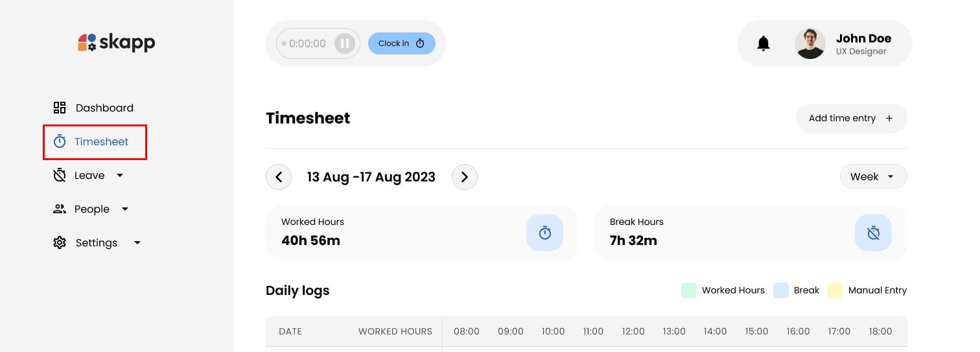Click the skapp logo

coord(117,43)
